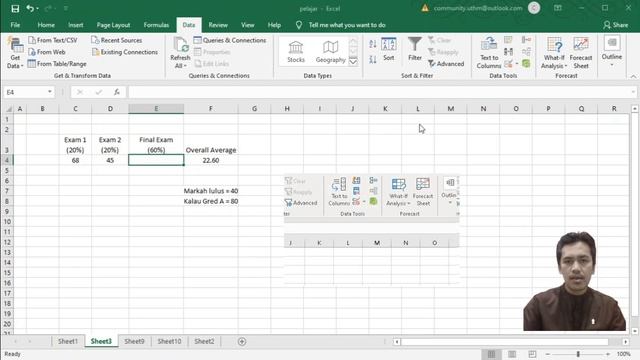Add a new sheet with plus button
This screenshot has width=640, height=360.
tap(242, 342)
